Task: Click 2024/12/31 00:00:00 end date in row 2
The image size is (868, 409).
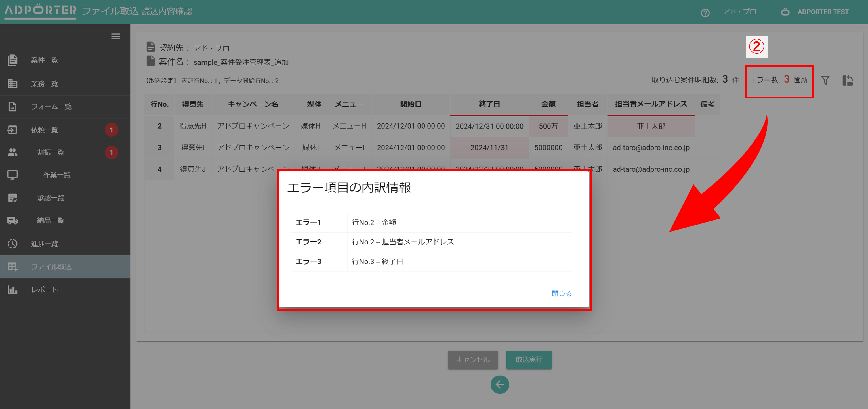Action: coord(489,126)
